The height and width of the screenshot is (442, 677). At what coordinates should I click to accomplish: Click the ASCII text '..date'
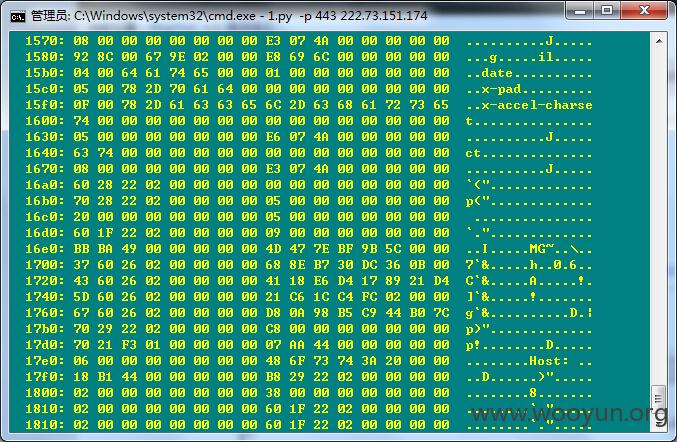[x=490, y=73]
